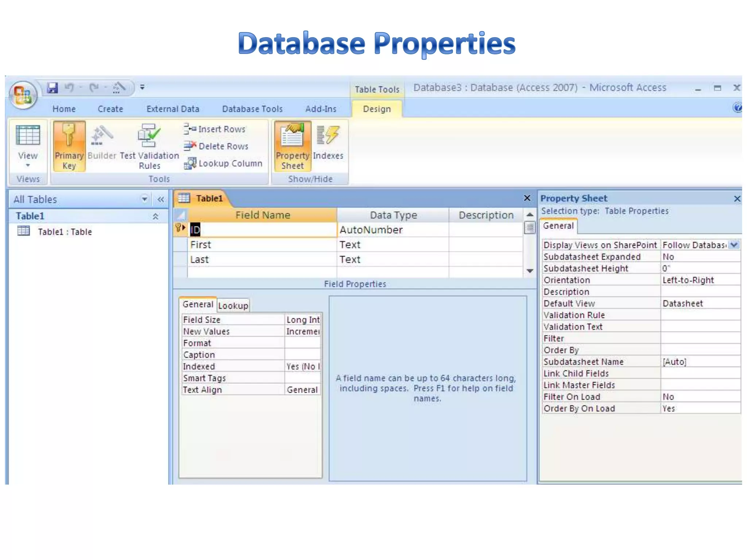Customize Quick Access Toolbar dropdown arrow
The image size is (747, 560).
pyautogui.click(x=142, y=87)
